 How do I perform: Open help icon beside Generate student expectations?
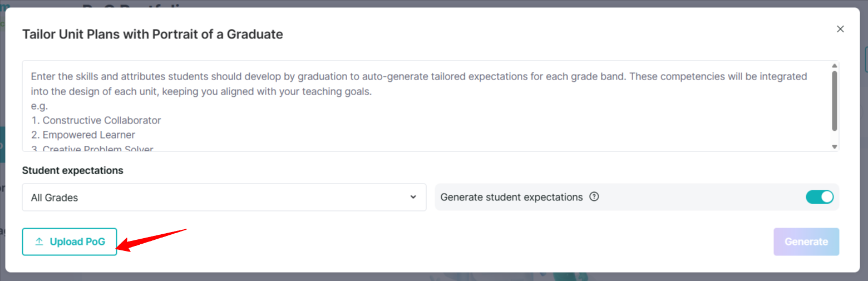(594, 197)
